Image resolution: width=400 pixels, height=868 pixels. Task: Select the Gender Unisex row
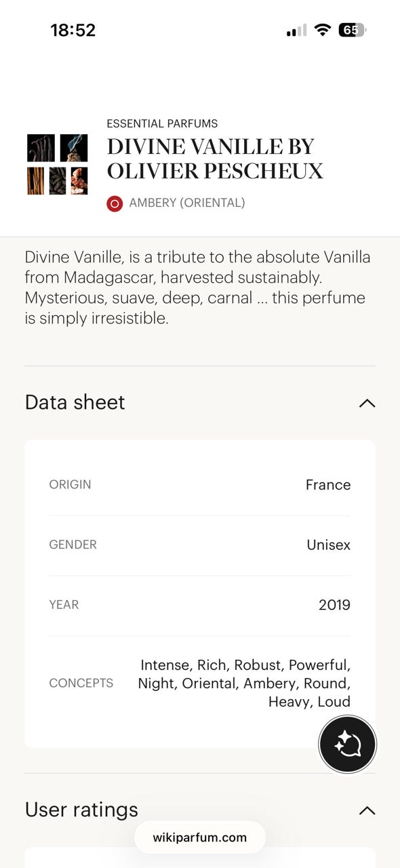200,545
